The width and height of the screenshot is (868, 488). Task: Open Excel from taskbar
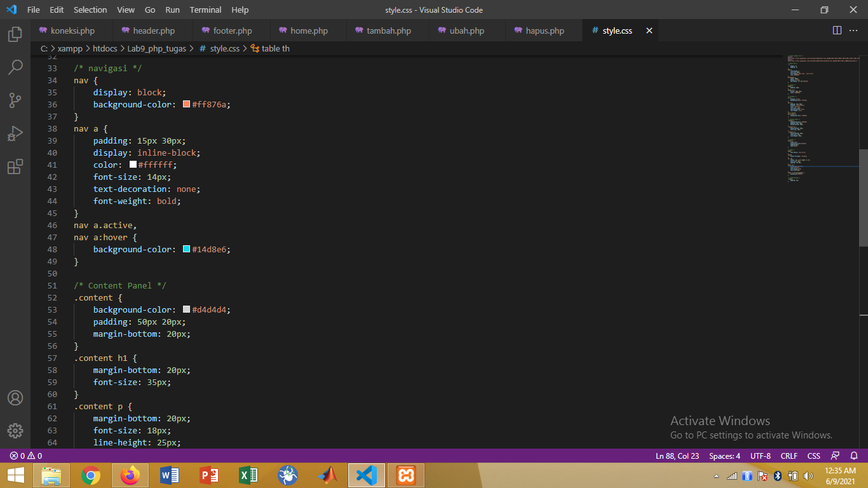coord(248,475)
